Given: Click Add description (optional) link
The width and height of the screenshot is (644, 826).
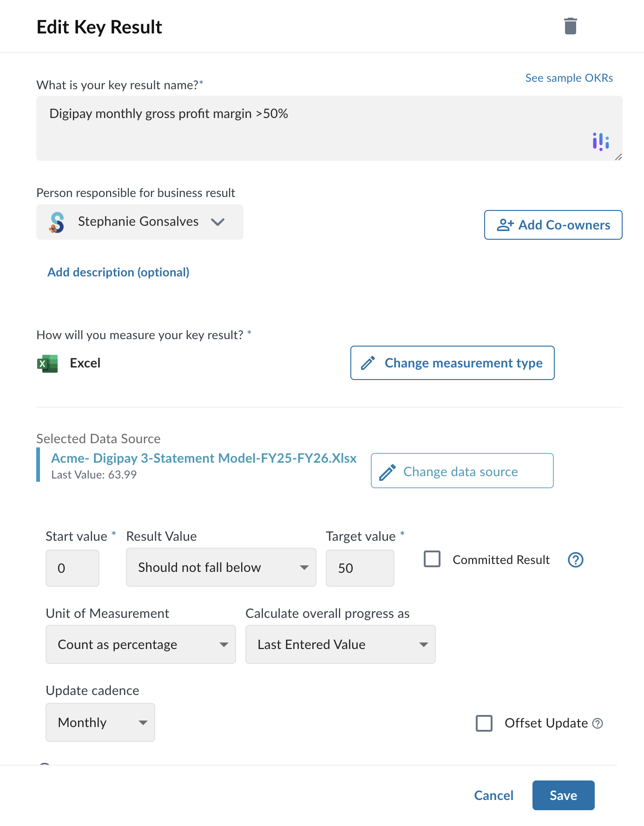Looking at the screenshot, I should (118, 272).
